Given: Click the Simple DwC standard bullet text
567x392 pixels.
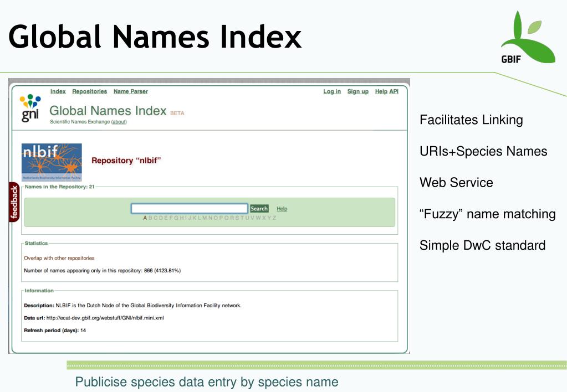Looking at the screenshot, I should point(482,245).
